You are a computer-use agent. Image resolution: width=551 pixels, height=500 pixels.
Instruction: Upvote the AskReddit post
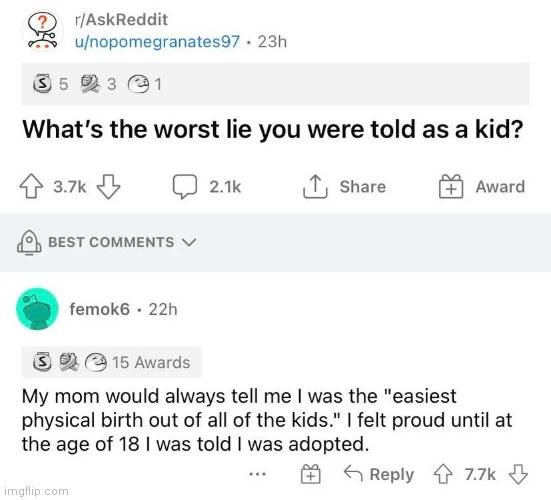point(31,186)
